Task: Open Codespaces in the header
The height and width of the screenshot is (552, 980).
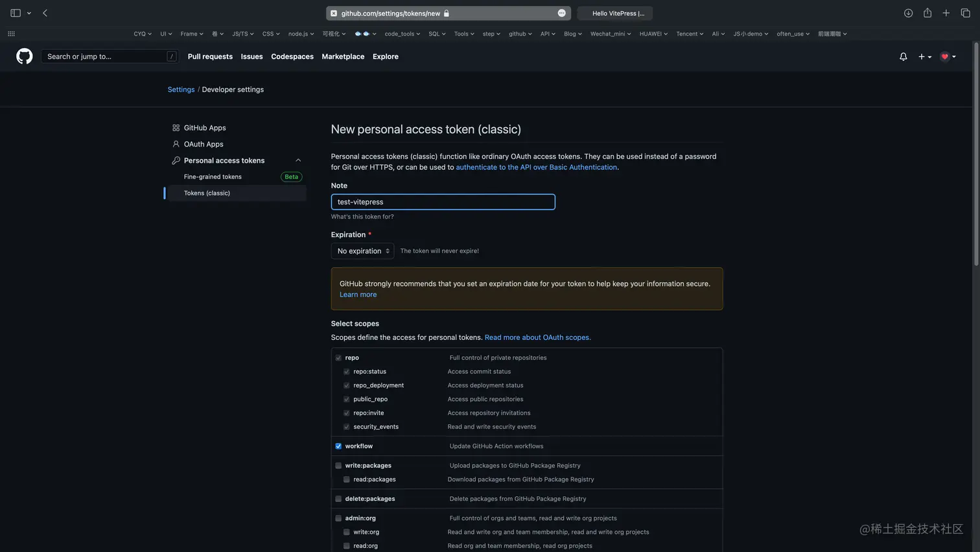Action: (292, 56)
